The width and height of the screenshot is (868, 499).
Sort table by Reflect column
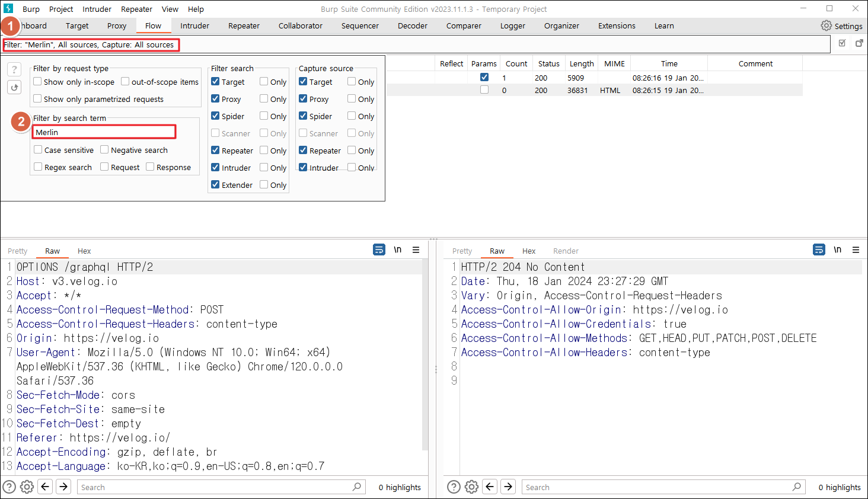(451, 63)
